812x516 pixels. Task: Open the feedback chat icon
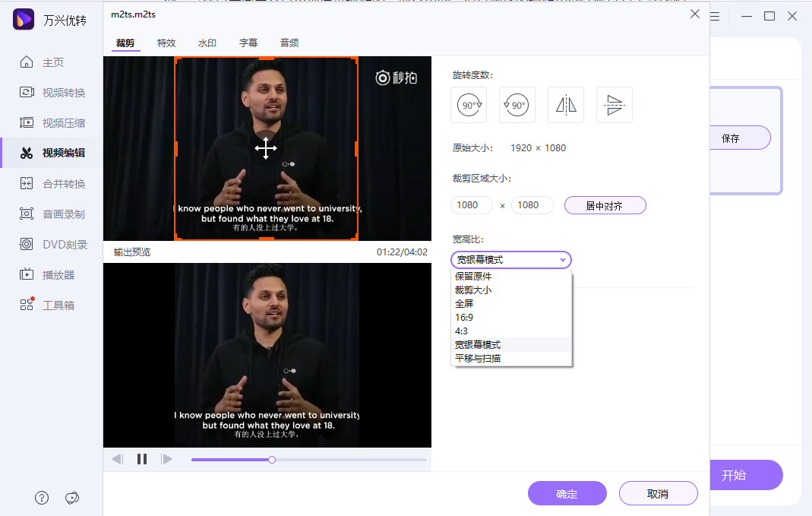72,498
